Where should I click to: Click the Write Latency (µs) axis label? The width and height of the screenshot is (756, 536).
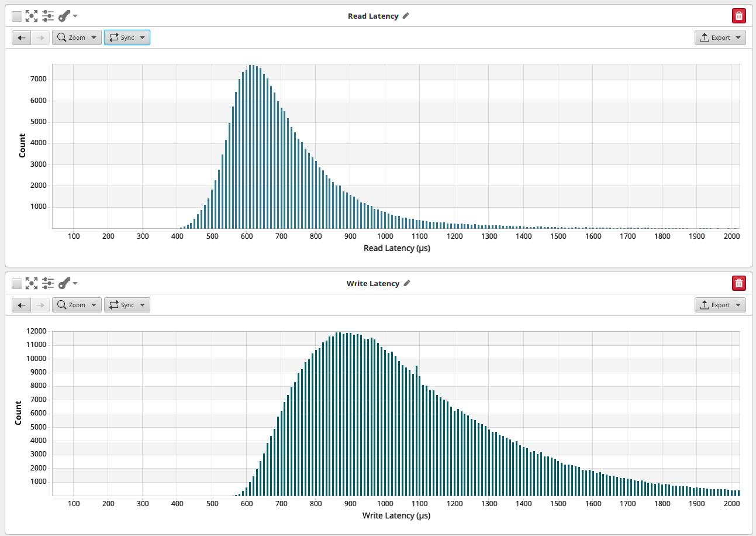396,516
